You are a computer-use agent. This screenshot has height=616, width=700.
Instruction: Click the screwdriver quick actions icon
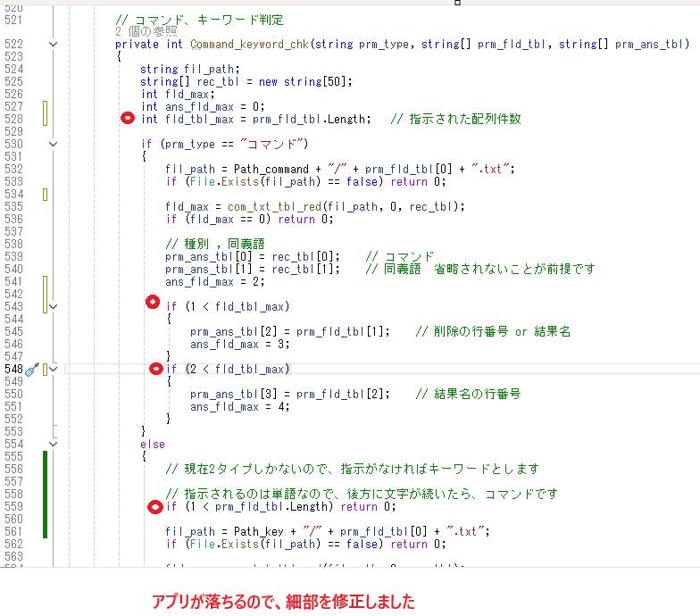click(31, 369)
